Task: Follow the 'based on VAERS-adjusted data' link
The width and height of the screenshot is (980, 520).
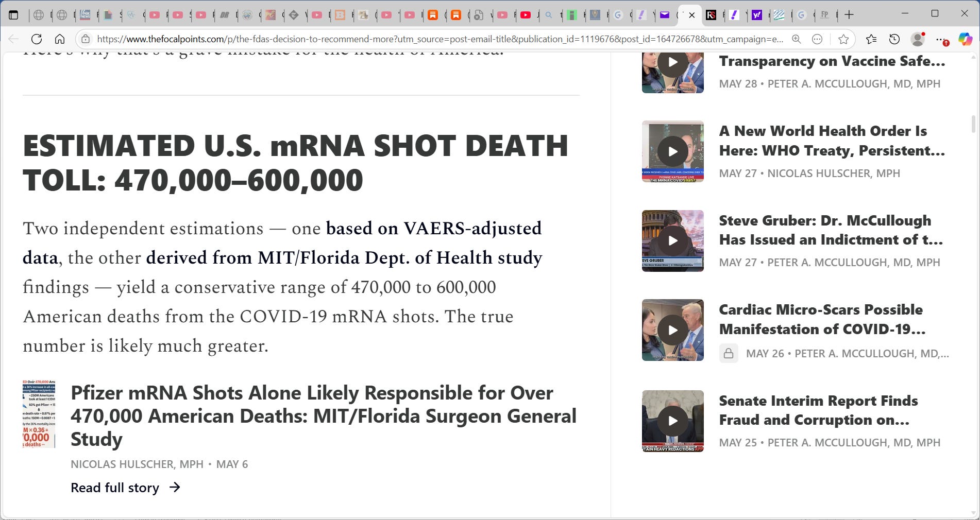Action: pos(434,229)
